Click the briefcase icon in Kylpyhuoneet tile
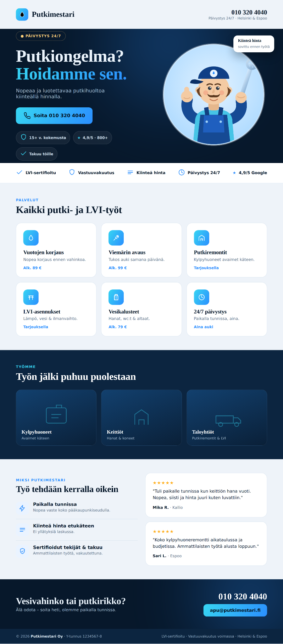Viewport: 283px width, 644px height. 56,414
